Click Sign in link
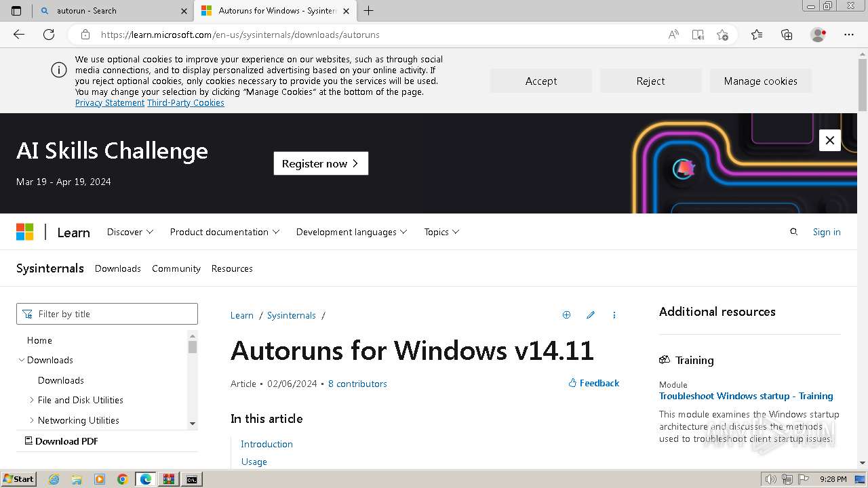868x488 pixels. pos(827,232)
